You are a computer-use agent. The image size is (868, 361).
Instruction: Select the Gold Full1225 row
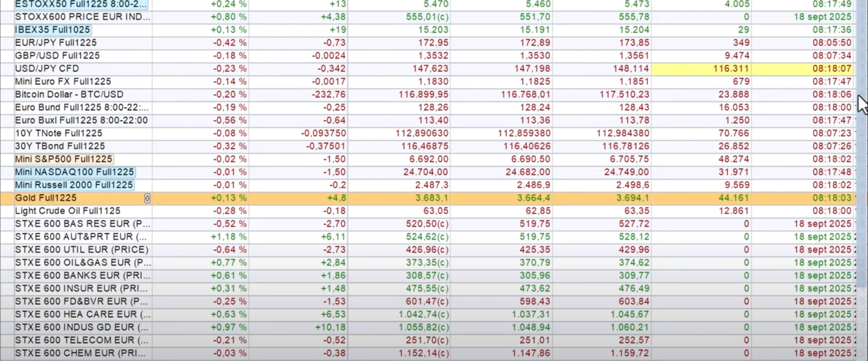pos(46,198)
